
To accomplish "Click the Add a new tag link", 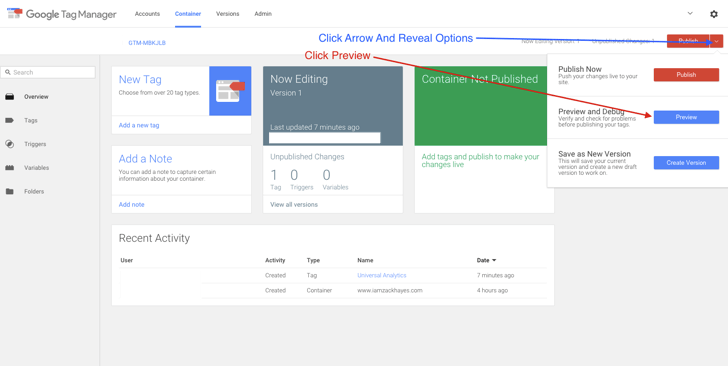I will pos(139,125).
